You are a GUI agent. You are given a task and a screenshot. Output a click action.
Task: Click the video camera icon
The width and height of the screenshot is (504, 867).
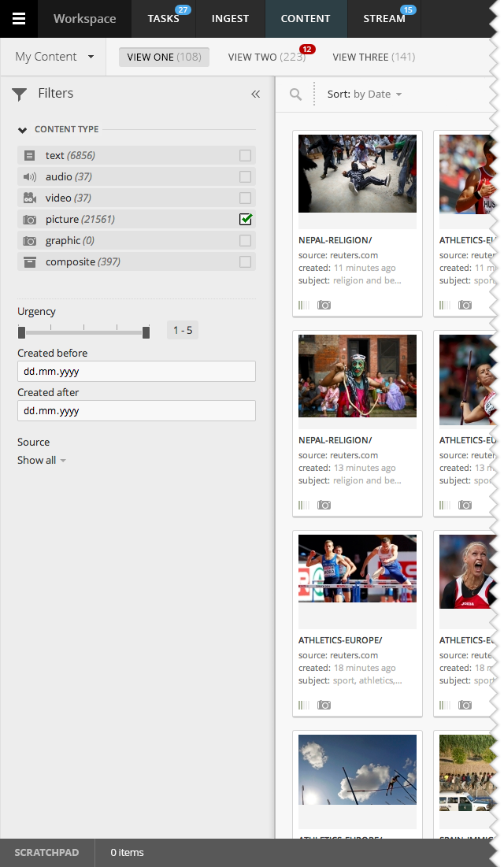tap(30, 198)
